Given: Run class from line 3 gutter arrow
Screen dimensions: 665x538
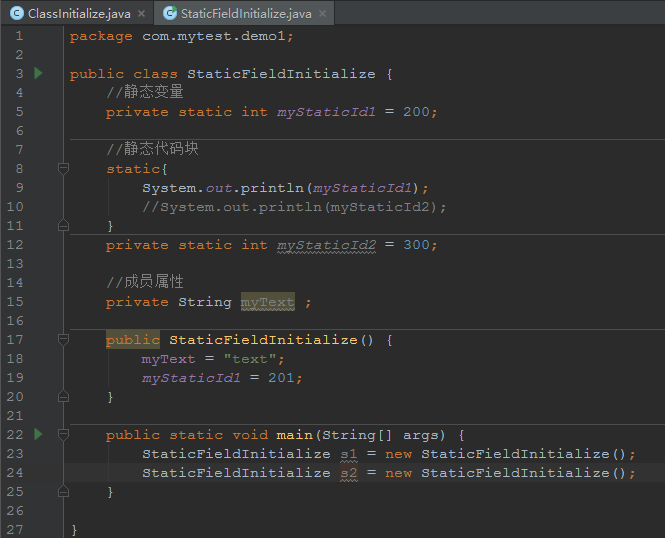Looking at the screenshot, I should click(x=38, y=73).
